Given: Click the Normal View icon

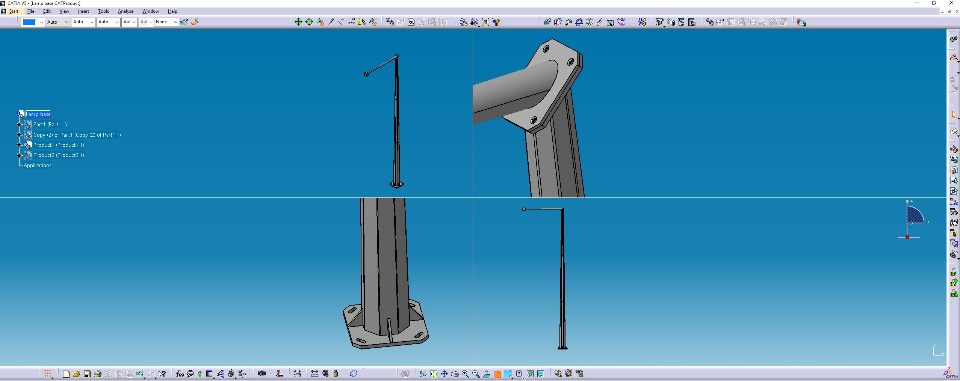Looking at the screenshot, I should click(486, 374).
